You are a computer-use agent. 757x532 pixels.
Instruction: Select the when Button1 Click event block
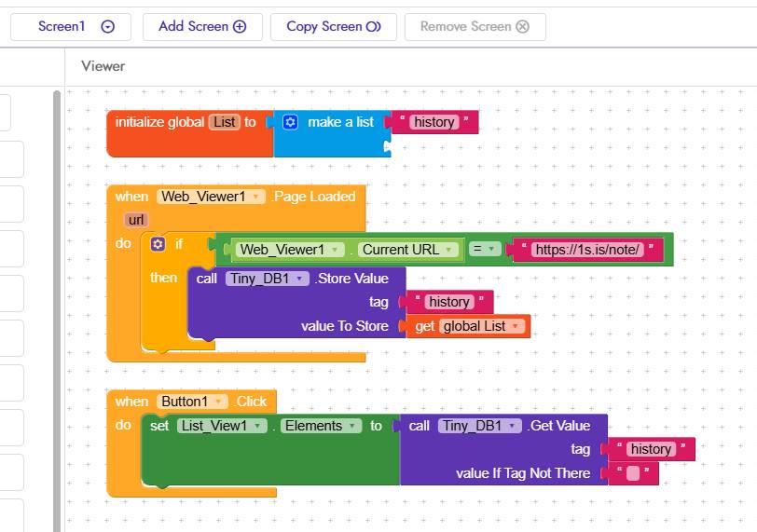191,402
